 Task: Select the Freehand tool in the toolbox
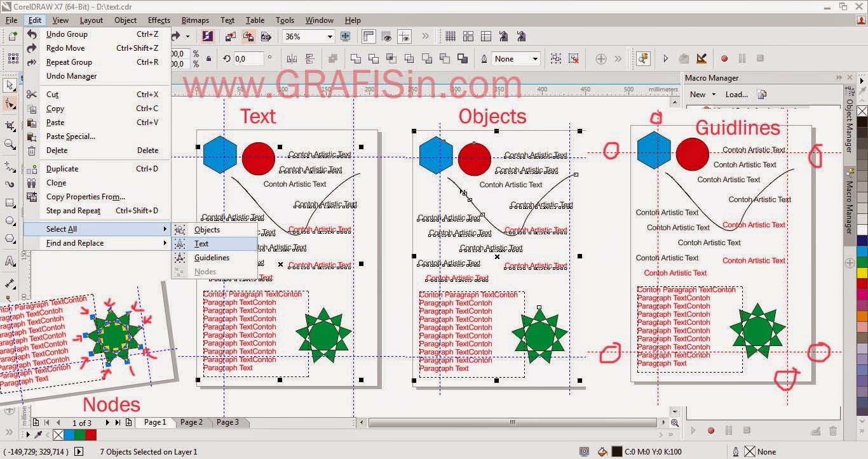(x=10, y=167)
